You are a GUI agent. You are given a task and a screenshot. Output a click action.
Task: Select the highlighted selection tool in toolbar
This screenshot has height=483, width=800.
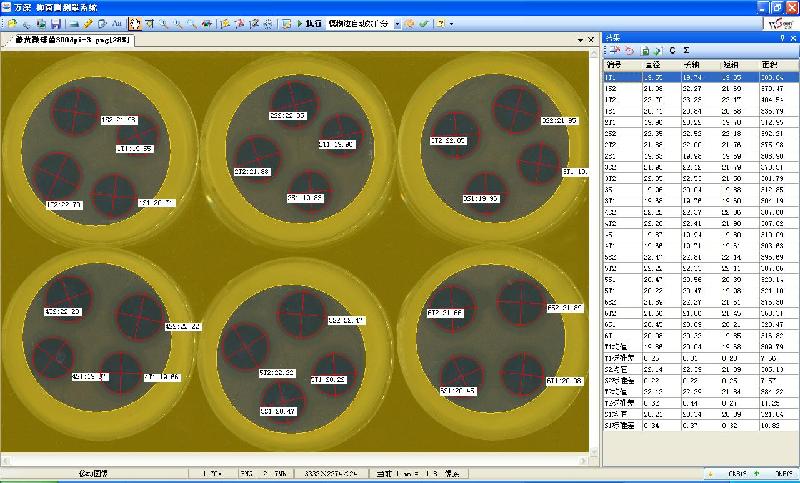pos(135,23)
